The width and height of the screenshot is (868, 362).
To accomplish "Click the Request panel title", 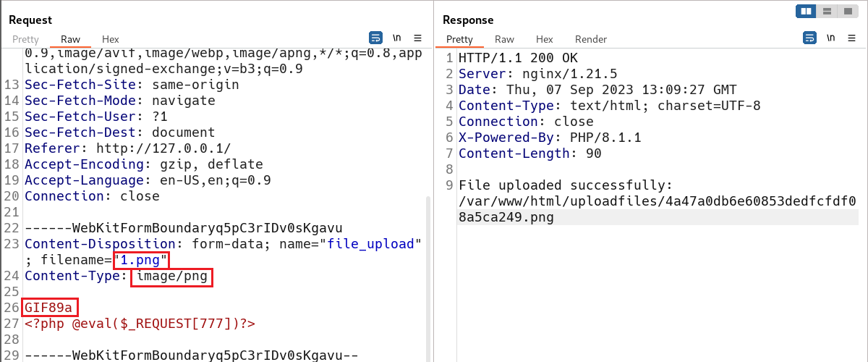I will pos(30,20).
